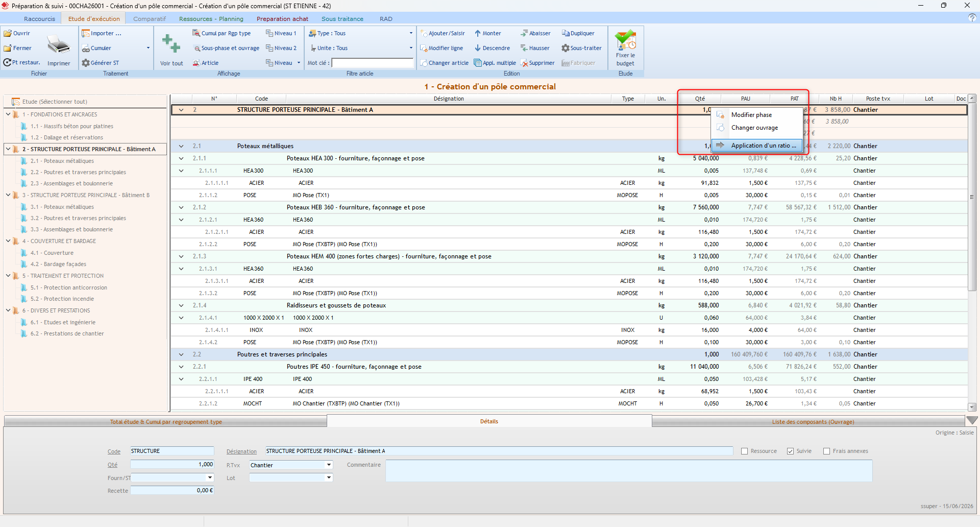Switch to the Sous traitance tab
Image resolution: width=980 pixels, height=527 pixels.
[x=342, y=19]
